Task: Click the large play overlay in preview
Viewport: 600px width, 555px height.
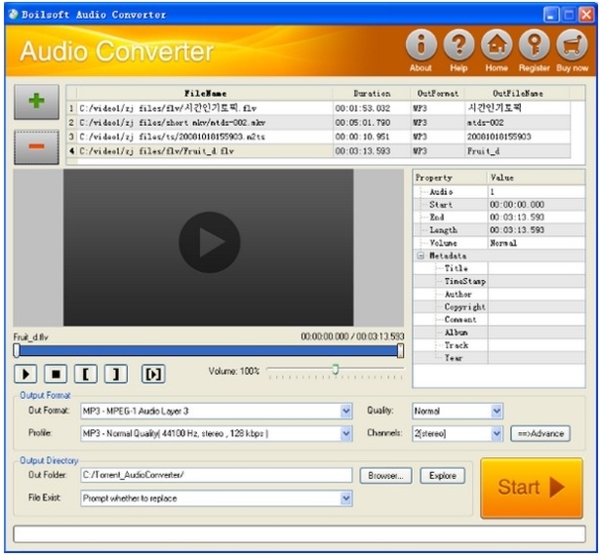Action: coord(209,242)
